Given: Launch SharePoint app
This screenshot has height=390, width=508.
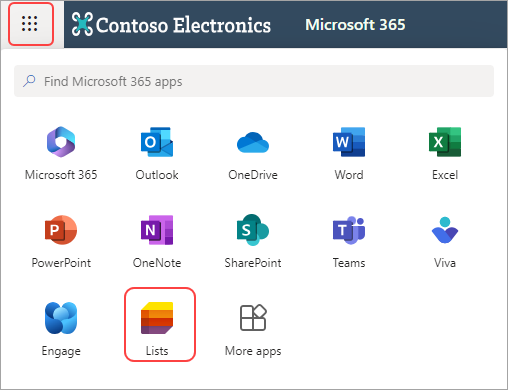Looking at the screenshot, I should point(253,242).
